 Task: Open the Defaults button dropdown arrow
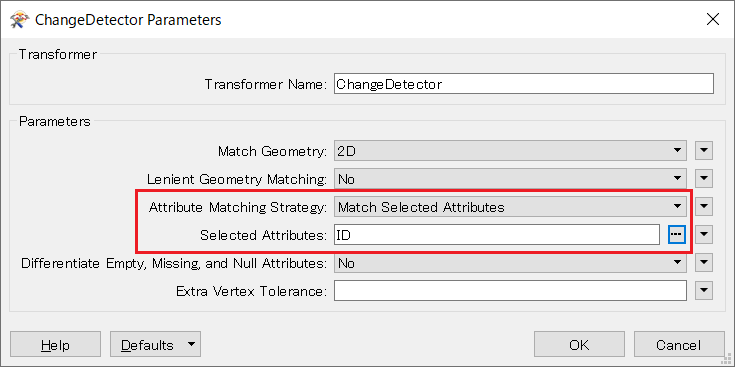coord(191,344)
